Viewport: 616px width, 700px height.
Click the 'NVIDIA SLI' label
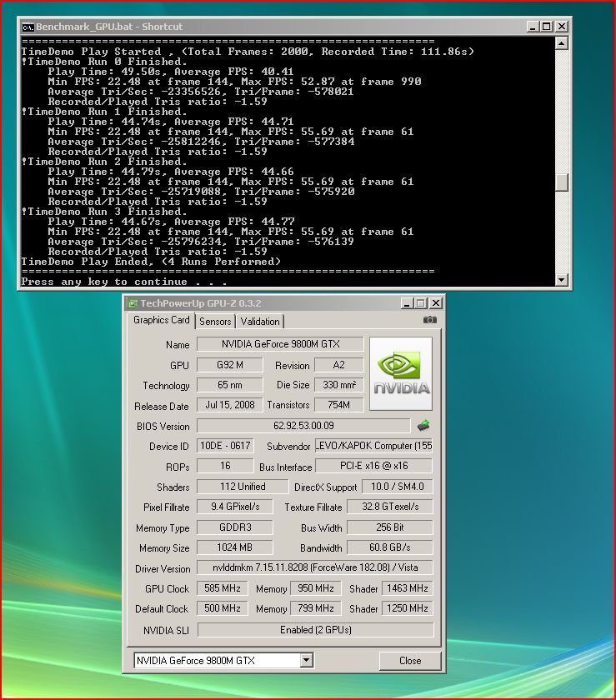166,630
